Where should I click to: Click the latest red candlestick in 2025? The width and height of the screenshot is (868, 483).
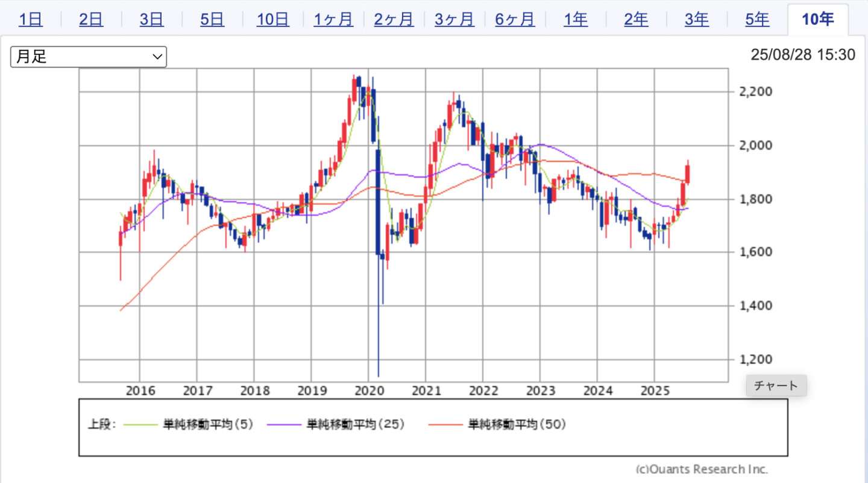pos(688,173)
